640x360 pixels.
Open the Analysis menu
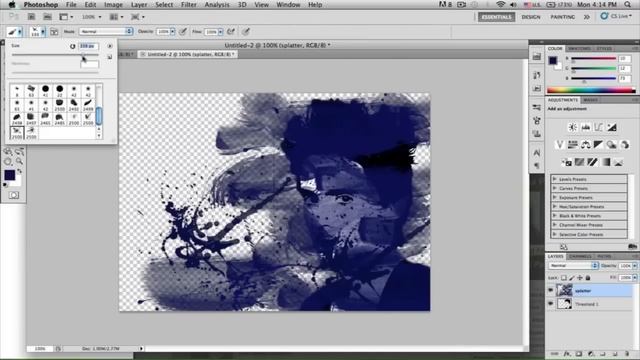click(x=217, y=4)
